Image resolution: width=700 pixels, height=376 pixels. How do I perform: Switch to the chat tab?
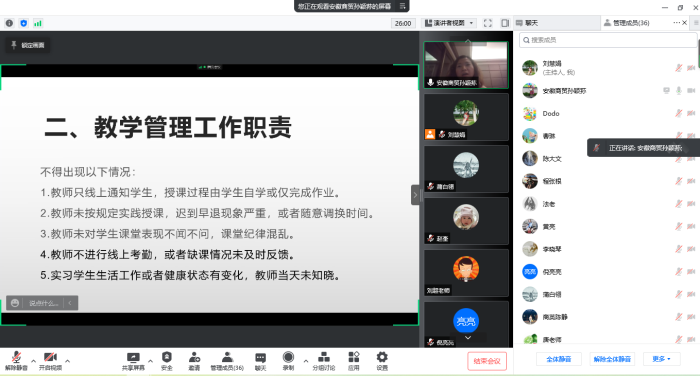527,23
